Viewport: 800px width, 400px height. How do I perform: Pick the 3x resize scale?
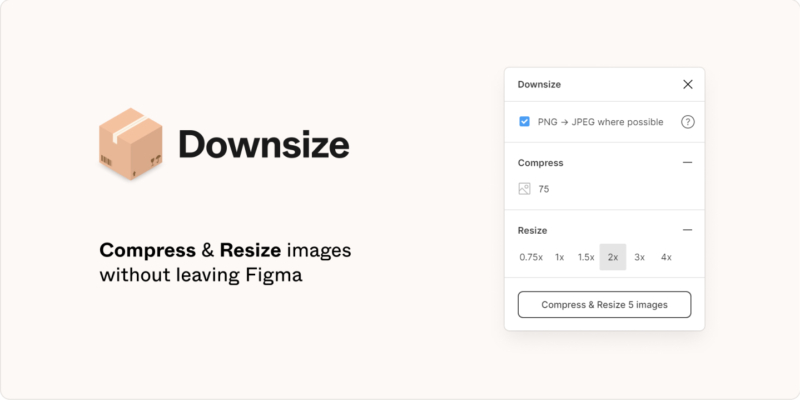(x=640, y=257)
